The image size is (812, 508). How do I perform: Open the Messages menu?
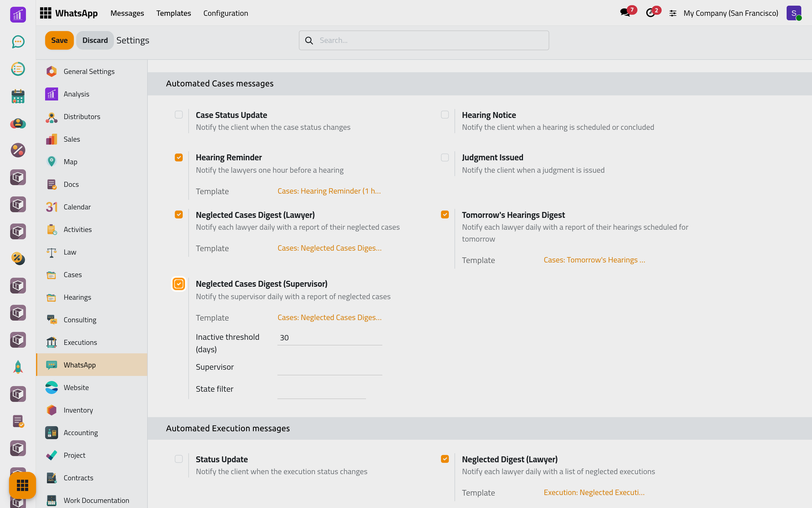coord(127,13)
